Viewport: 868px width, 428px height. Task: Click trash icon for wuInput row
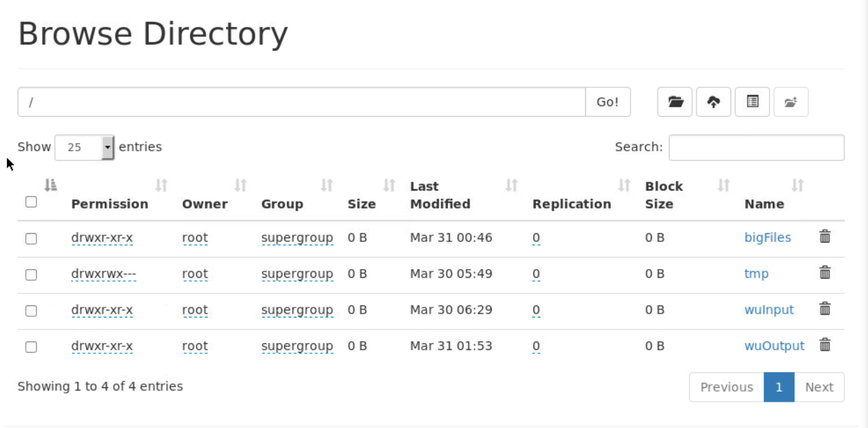point(825,309)
